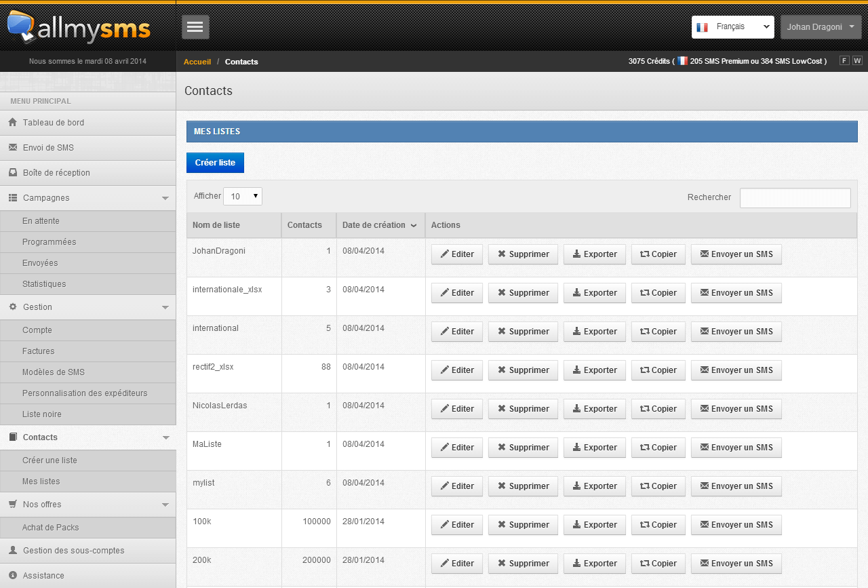
Task: Click the hamburger menu toggle icon
Action: [195, 27]
